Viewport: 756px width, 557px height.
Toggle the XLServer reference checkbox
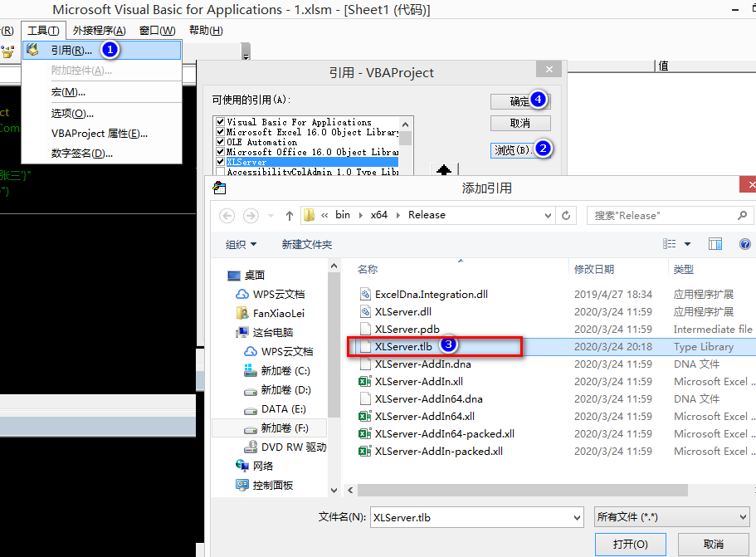point(221,162)
